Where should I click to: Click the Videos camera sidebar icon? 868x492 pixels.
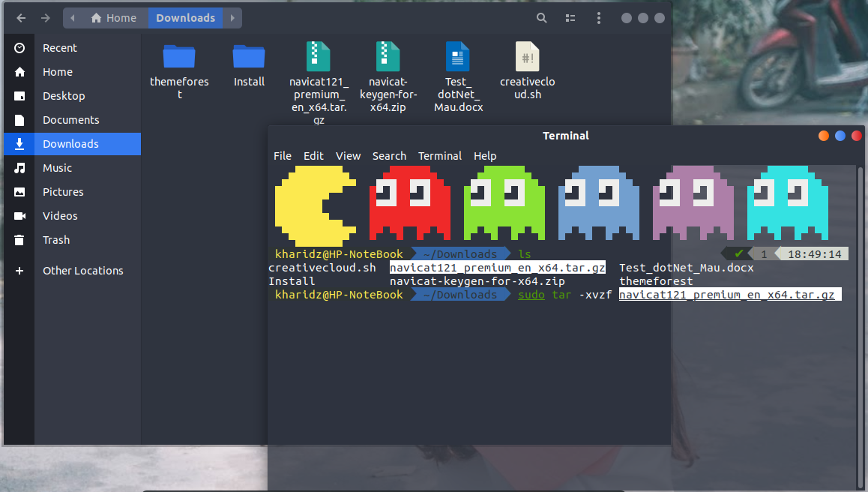click(19, 216)
